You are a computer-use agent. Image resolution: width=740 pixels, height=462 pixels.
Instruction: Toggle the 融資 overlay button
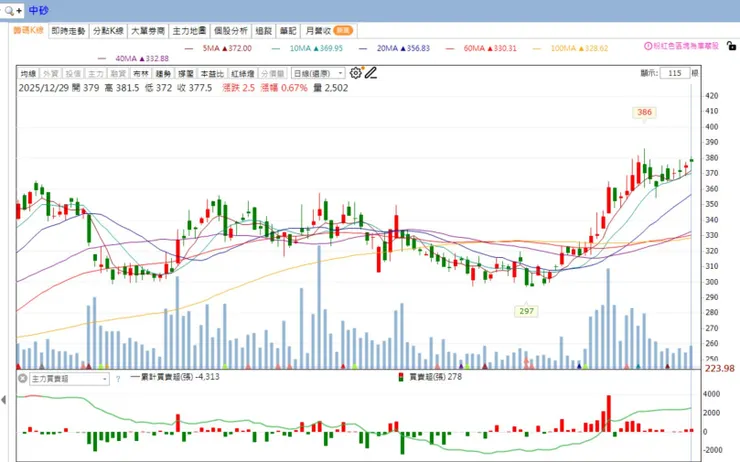point(118,74)
